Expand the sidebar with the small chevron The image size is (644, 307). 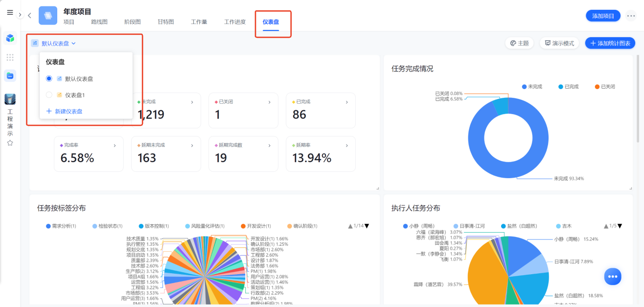[20, 15]
